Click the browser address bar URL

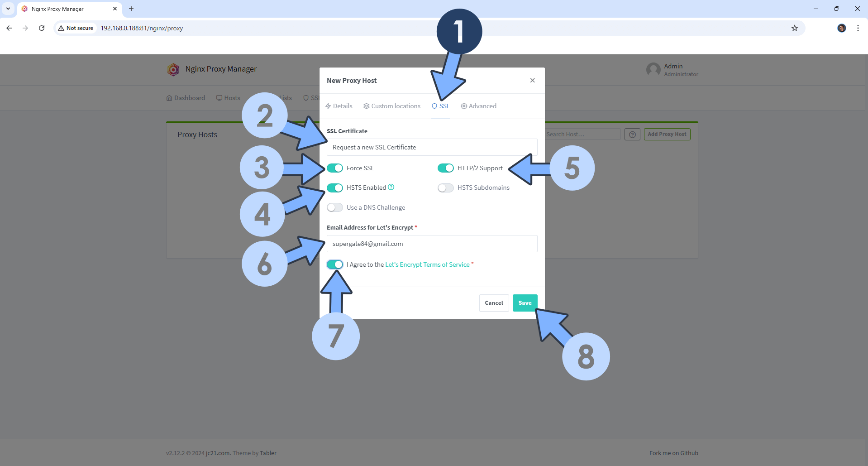142,28
